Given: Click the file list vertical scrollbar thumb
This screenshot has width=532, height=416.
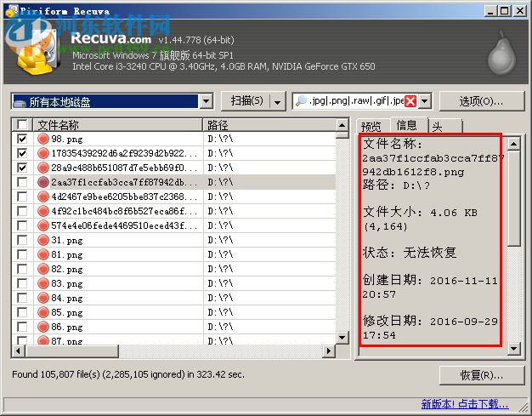Looking at the screenshot, I should (342, 135).
